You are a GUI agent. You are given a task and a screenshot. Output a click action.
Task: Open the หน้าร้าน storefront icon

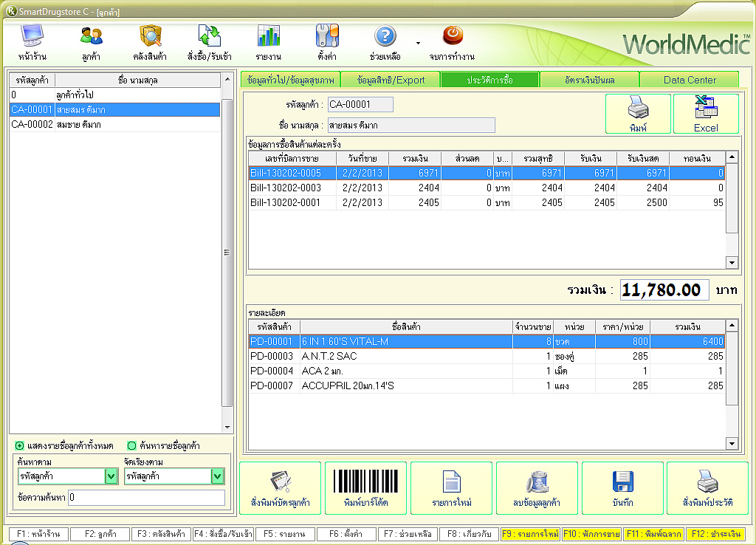point(32,41)
